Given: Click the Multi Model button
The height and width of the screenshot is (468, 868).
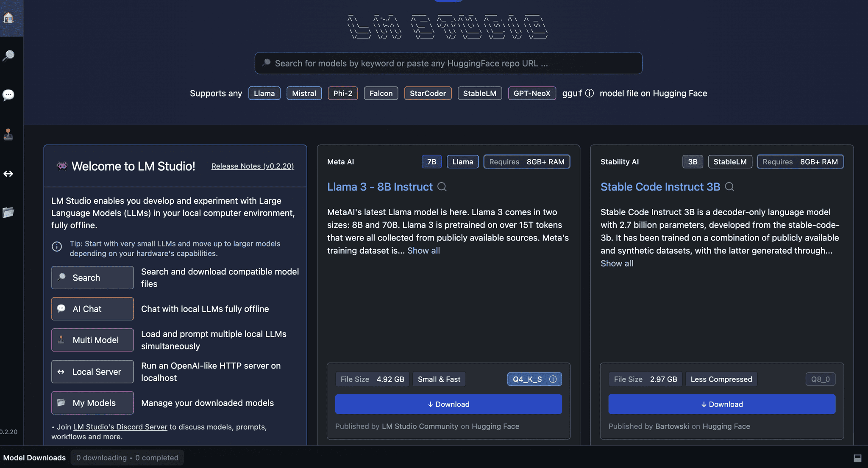Looking at the screenshot, I should (92, 340).
